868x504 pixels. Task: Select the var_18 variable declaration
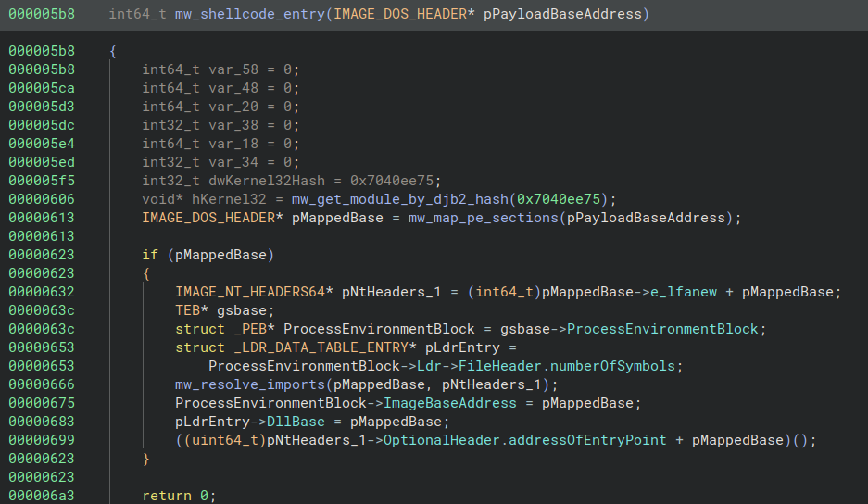(233, 144)
